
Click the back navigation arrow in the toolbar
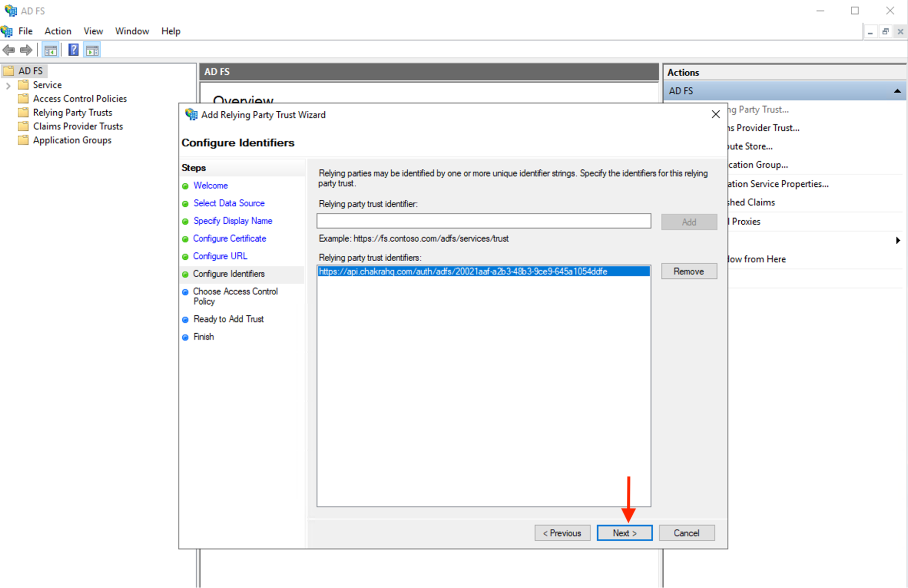pyautogui.click(x=8, y=49)
